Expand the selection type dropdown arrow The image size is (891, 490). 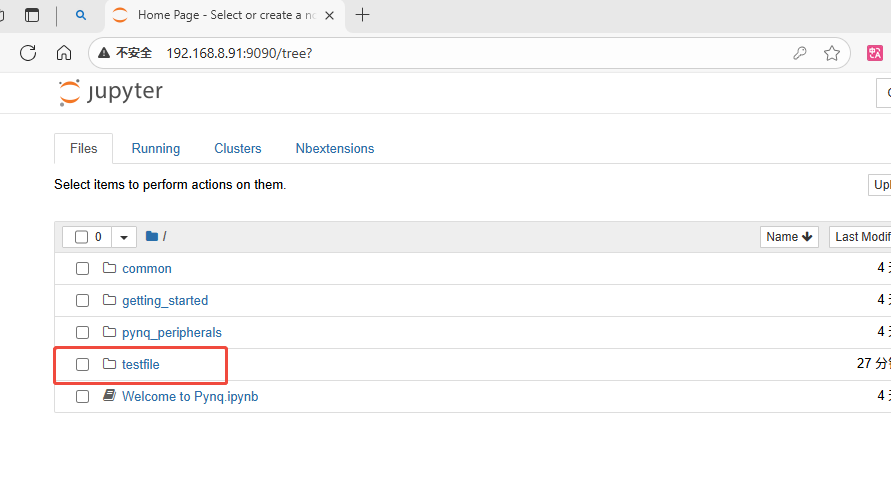(x=124, y=237)
